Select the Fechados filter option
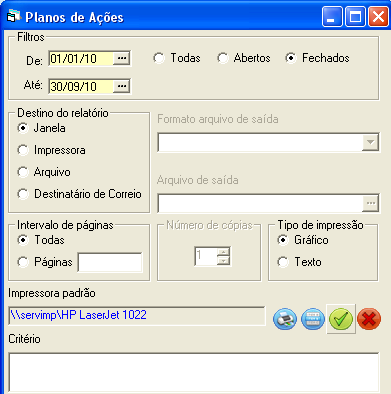Viewport: 391px width, 394px height. click(291, 58)
